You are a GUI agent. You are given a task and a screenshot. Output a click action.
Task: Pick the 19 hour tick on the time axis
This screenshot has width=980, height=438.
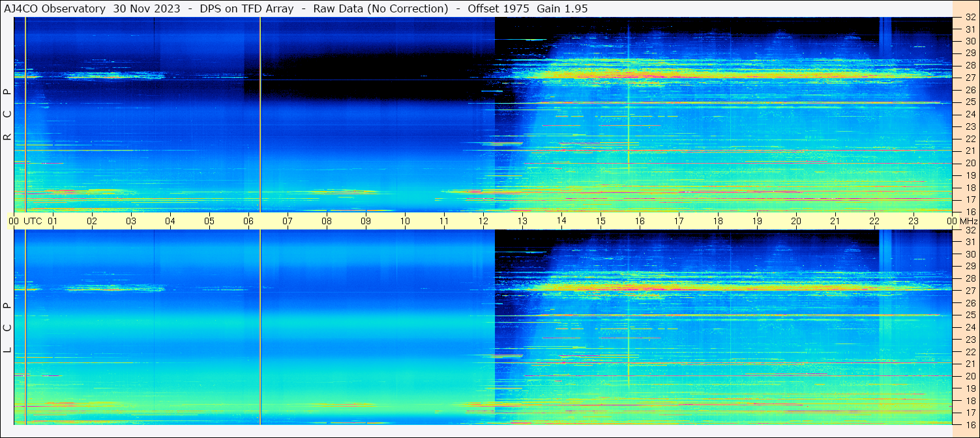coord(757,221)
